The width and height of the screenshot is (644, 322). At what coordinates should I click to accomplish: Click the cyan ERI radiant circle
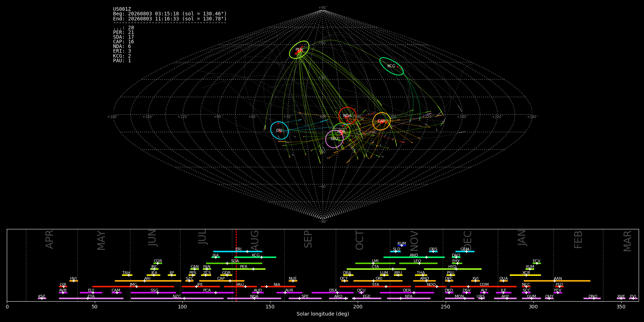(x=279, y=130)
